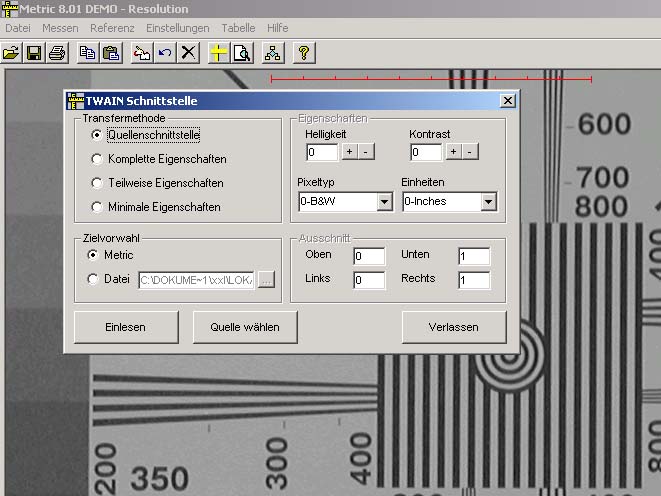Image resolution: width=661 pixels, height=496 pixels.
Task: Save using the floppy disk toolbar icon
Action: 34,53
